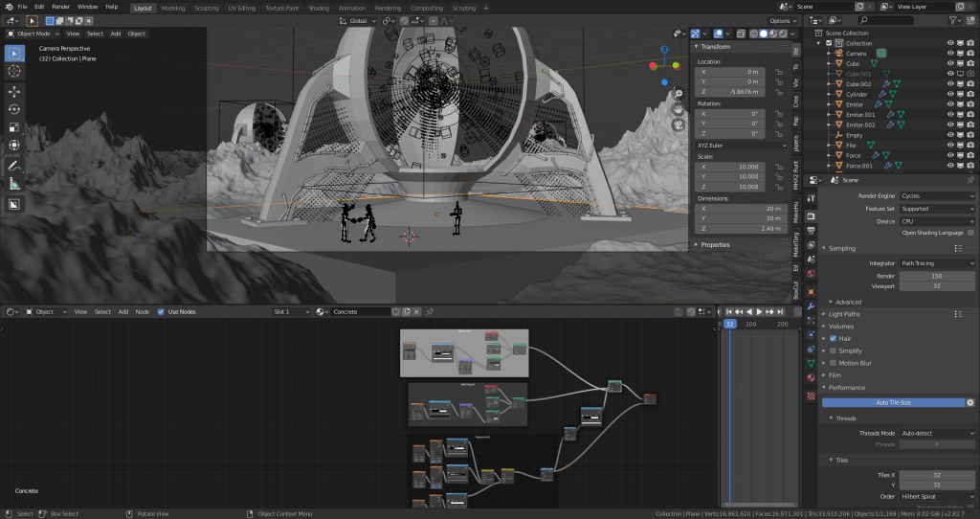This screenshot has width=980, height=519.
Task: Toggle camera view icon in viewport
Action: pos(679,124)
